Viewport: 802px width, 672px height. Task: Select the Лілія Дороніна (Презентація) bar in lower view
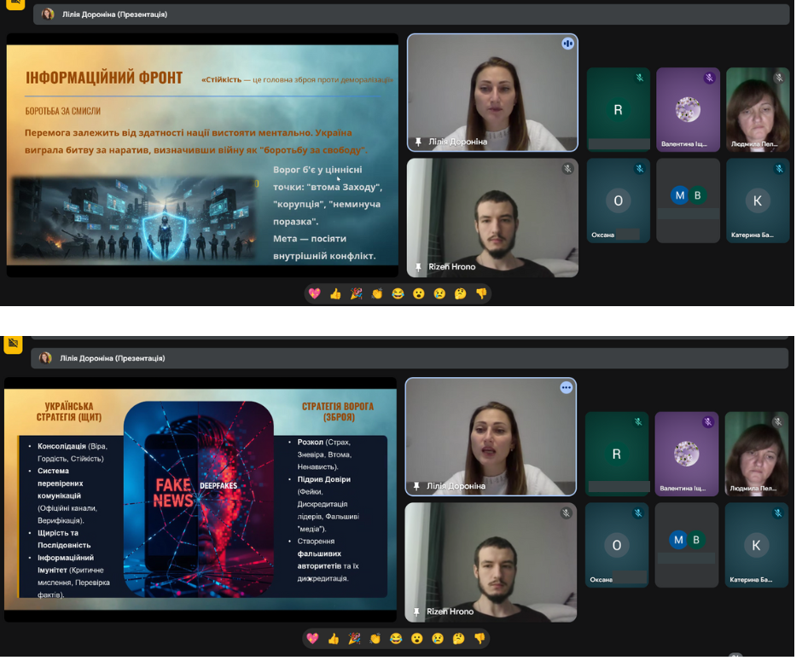[410, 358]
